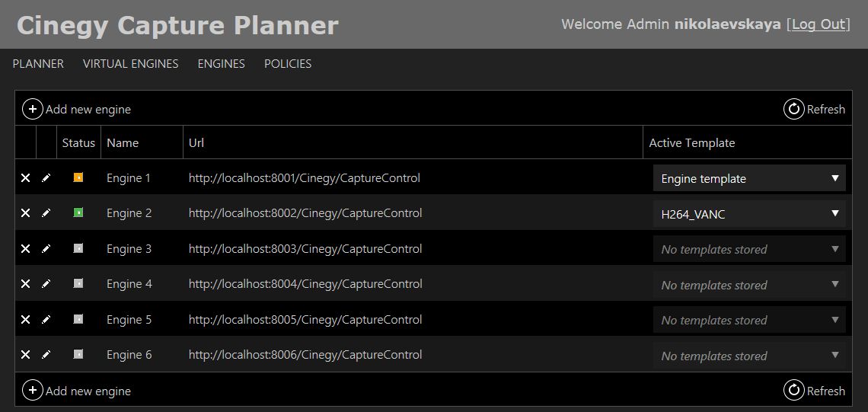Edit Engine 2 using the pencil icon
The width and height of the screenshot is (868, 412).
[46, 212]
